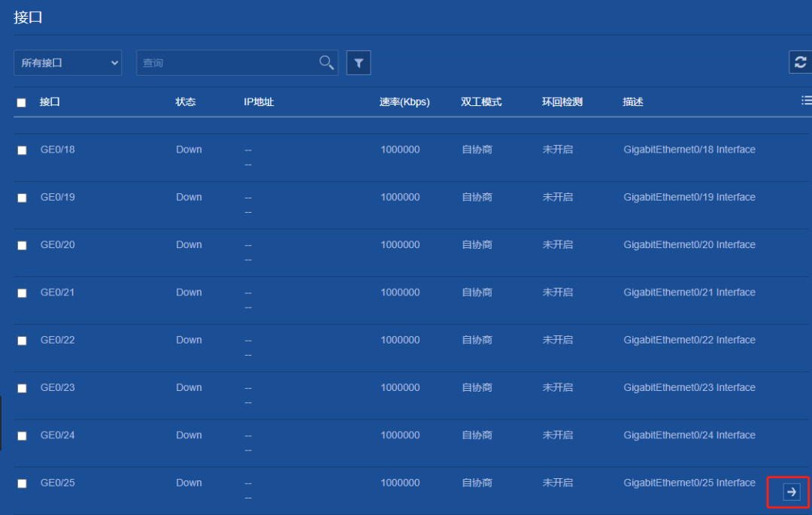Image resolution: width=812 pixels, height=515 pixels.
Task: Click the search magnifier icon
Action: (326, 62)
